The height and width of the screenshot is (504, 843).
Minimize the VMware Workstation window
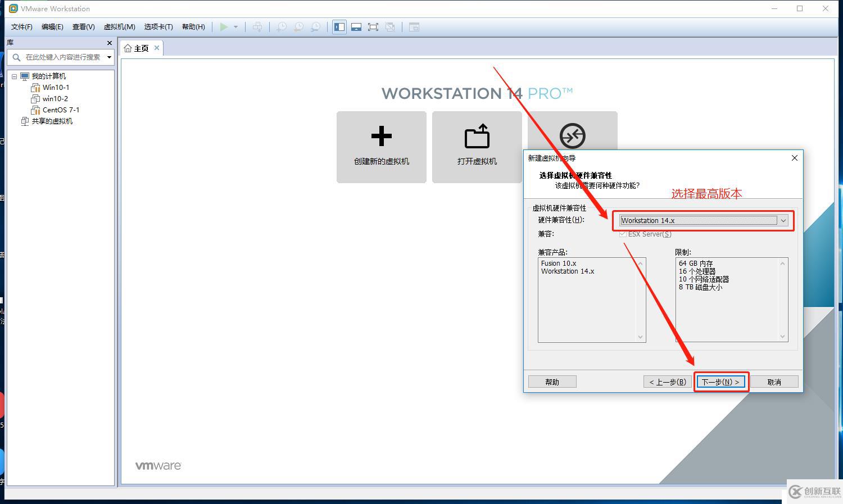[774, 8]
